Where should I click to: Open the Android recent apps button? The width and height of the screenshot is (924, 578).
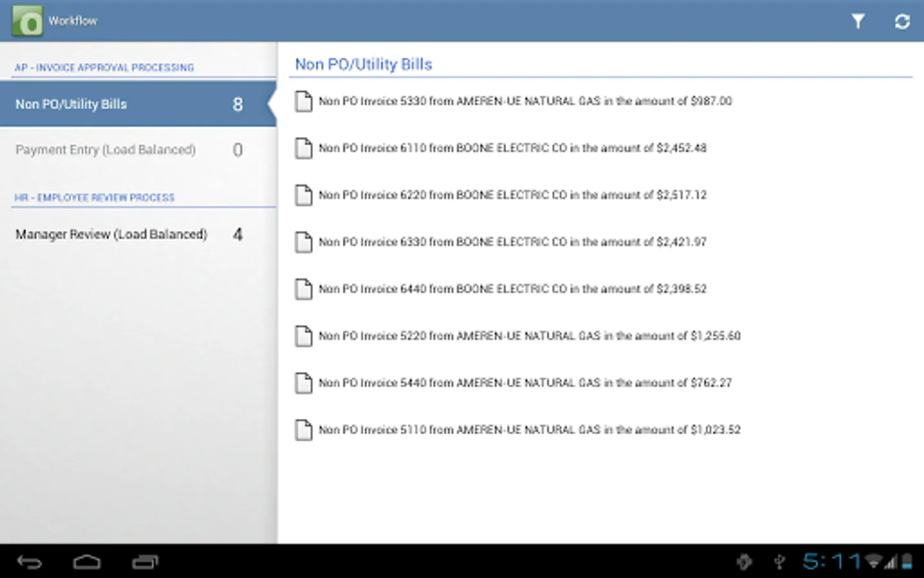coord(145,563)
